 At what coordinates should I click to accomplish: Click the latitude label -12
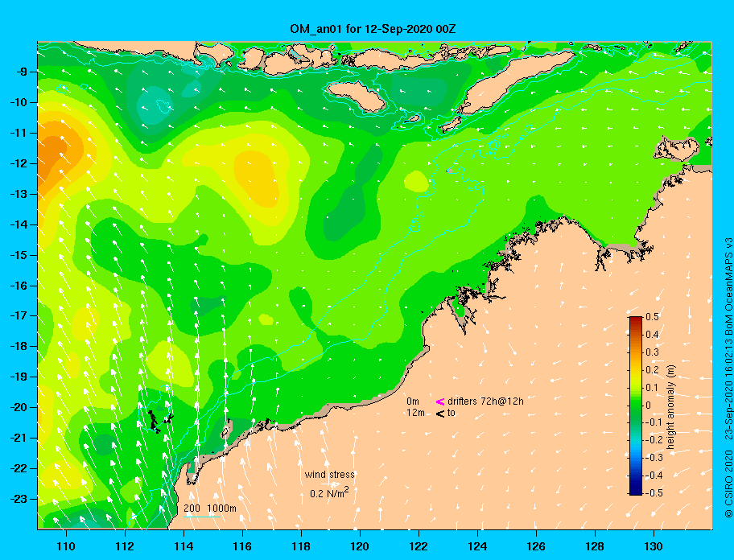click(x=19, y=164)
